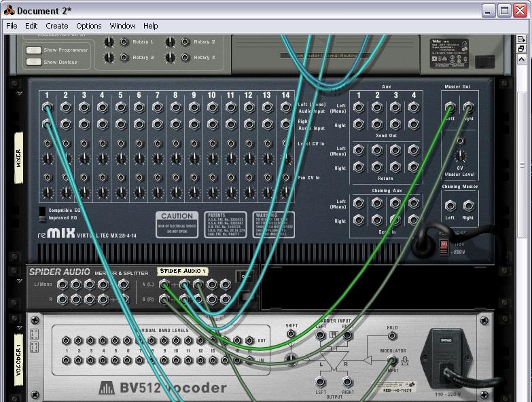Adjust the vocoder Shift CV trim knob
The width and height of the screenshot is (532, 402).
pos(291,359)
